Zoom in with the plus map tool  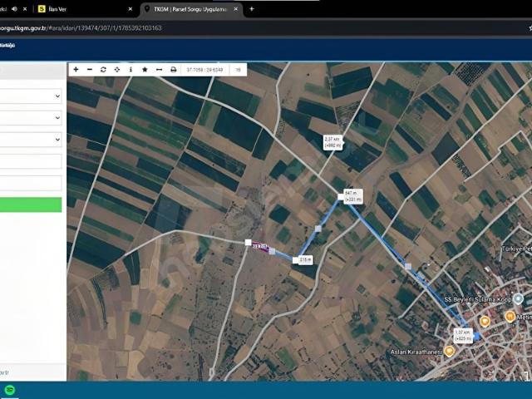pyautogui.click(x=76, y=70)
